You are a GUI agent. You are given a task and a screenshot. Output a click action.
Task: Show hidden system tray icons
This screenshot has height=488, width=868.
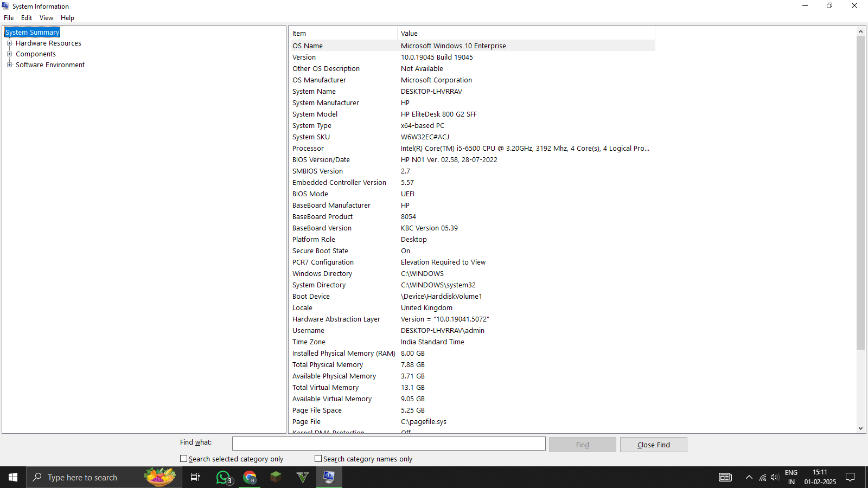pyautogui.click(x=749, y=478)
